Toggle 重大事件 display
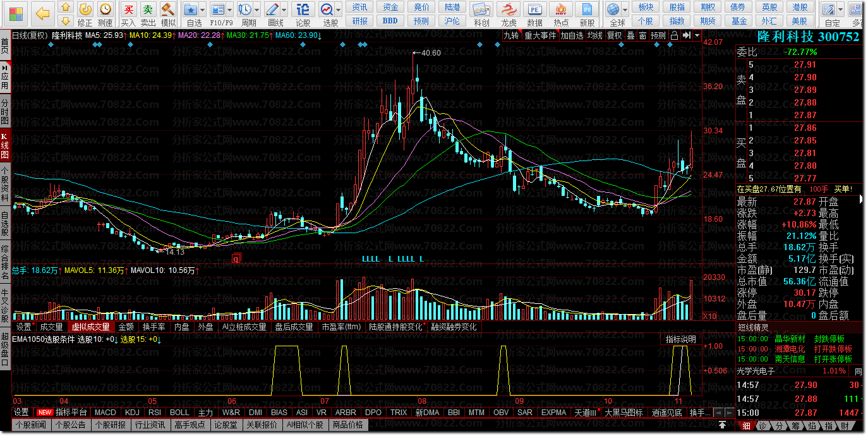The image size is (868, 436). tap(541, 35)
